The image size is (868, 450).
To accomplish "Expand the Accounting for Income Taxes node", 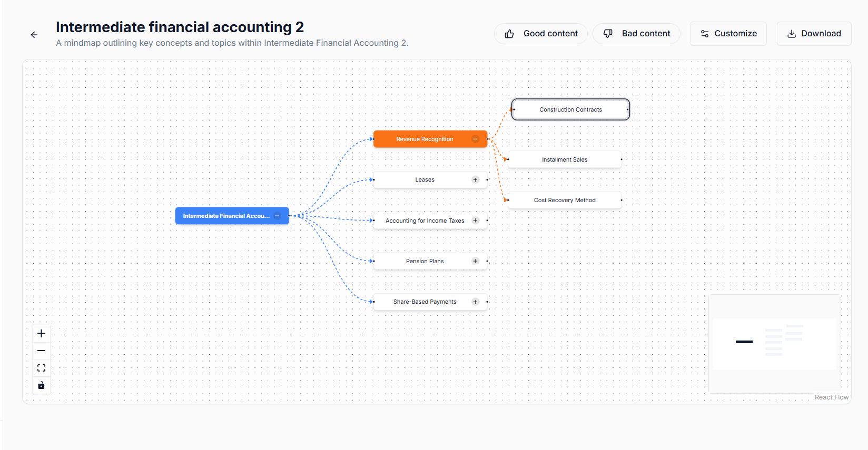I will tap(475, 221).
